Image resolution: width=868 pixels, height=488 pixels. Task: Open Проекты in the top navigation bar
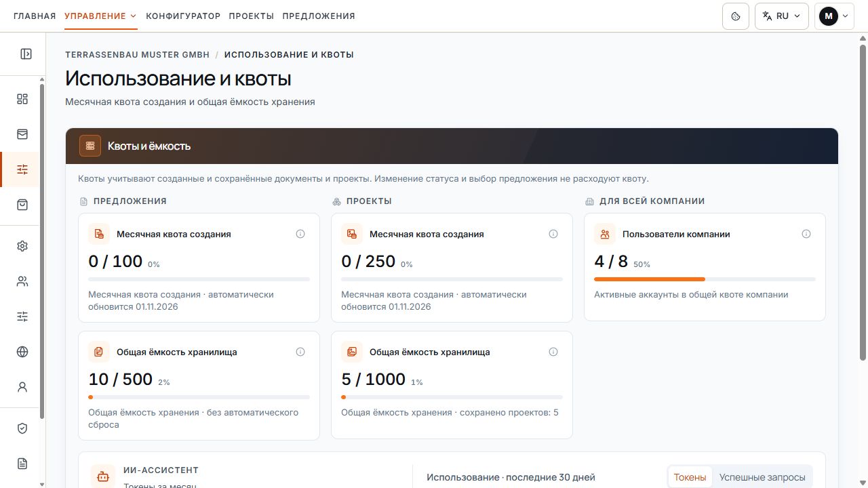click(x=252, y=16)
